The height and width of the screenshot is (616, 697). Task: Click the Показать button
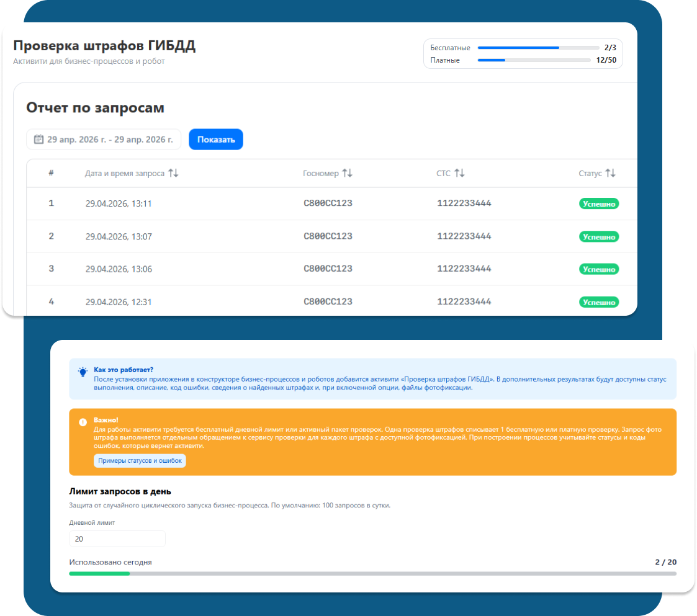215,139
